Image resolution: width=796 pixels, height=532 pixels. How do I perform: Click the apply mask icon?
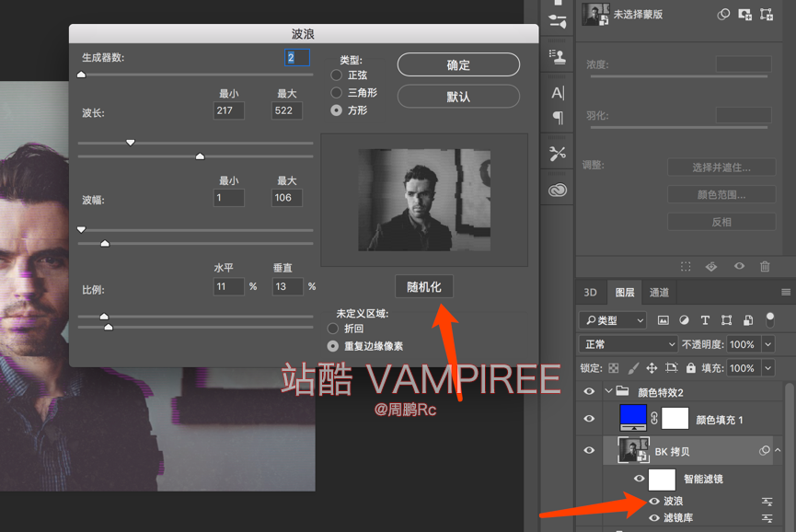coord(711,267)
